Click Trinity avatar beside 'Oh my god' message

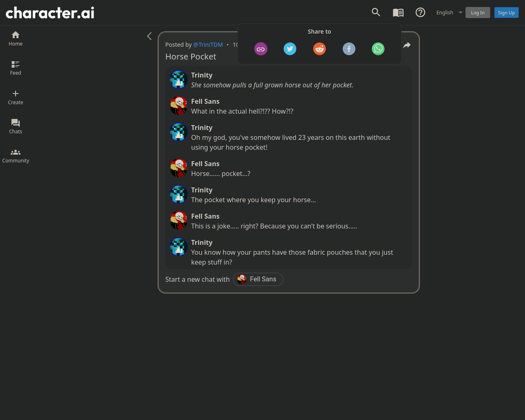tap(179, 132)
